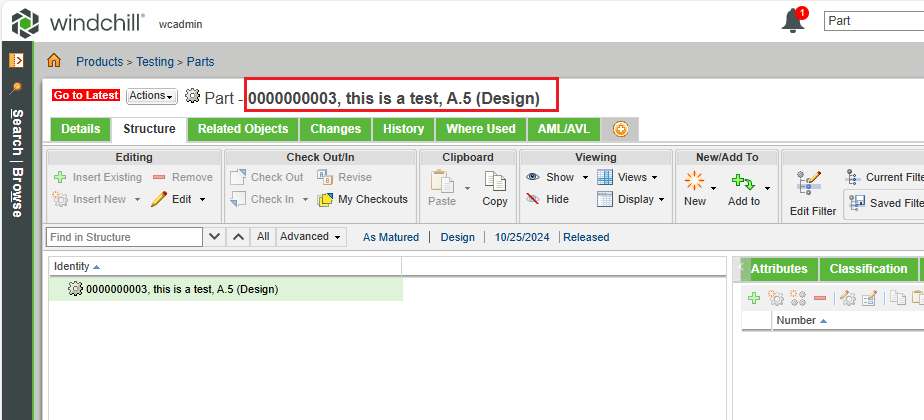The image size is (924, 420).
Task: Click Check Out in toolbar
Action: pyautogui.click(x=266, y=177)
